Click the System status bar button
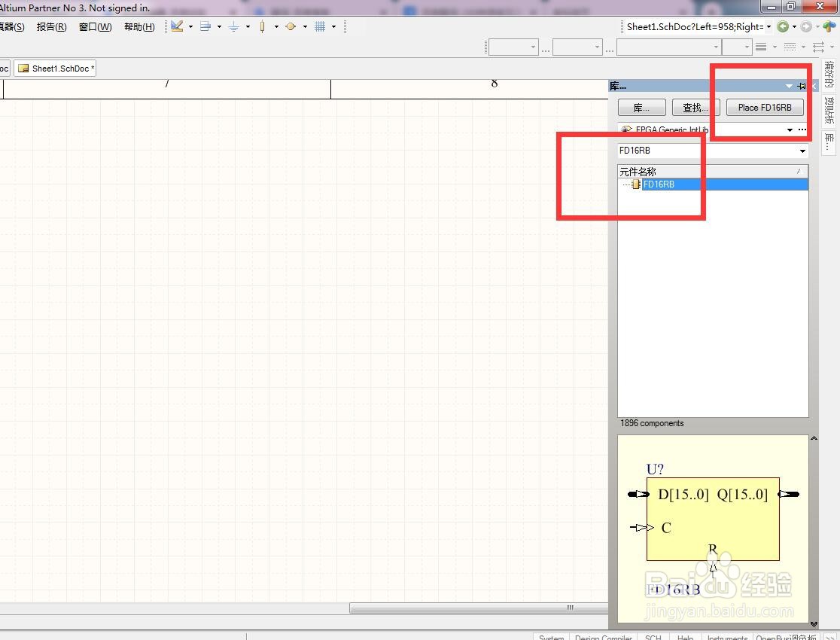 [551, 637]
